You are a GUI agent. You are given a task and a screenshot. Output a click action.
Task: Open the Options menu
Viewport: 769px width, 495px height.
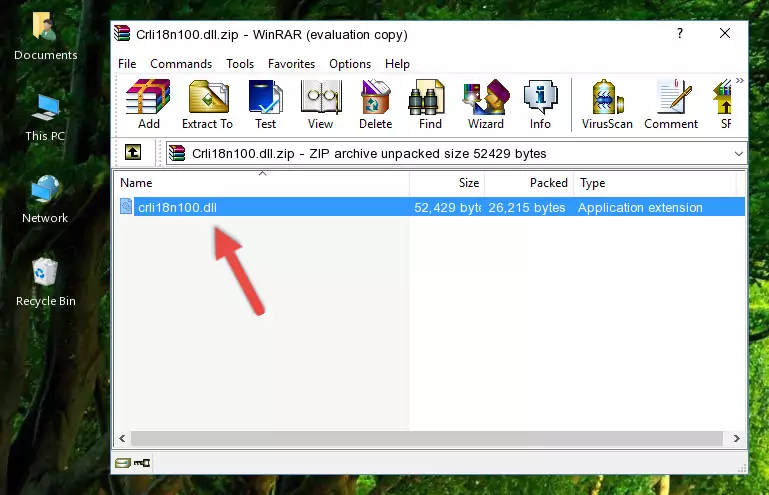click(350, 64)
